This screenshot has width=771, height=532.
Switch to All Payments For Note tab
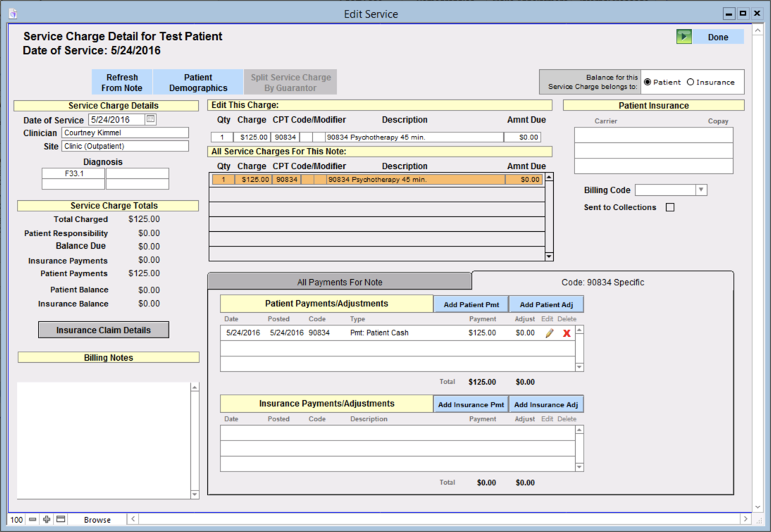pos(340,282)
